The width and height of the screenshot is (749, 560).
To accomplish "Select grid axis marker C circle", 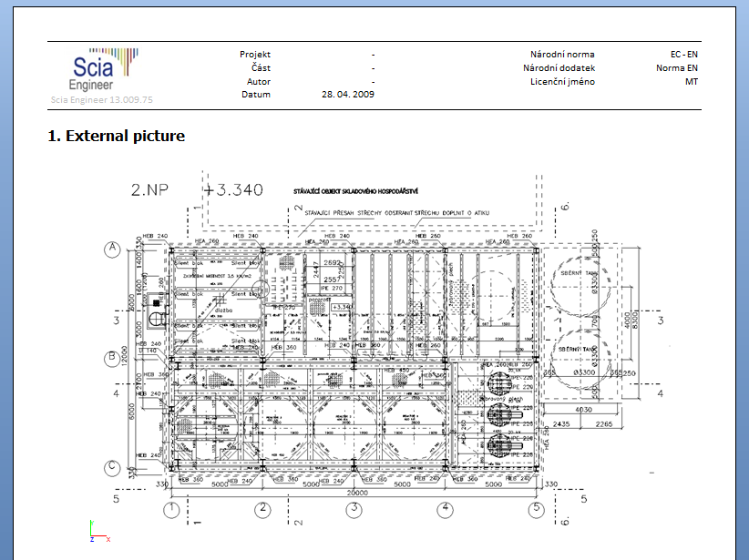I will tap(113, 467).
